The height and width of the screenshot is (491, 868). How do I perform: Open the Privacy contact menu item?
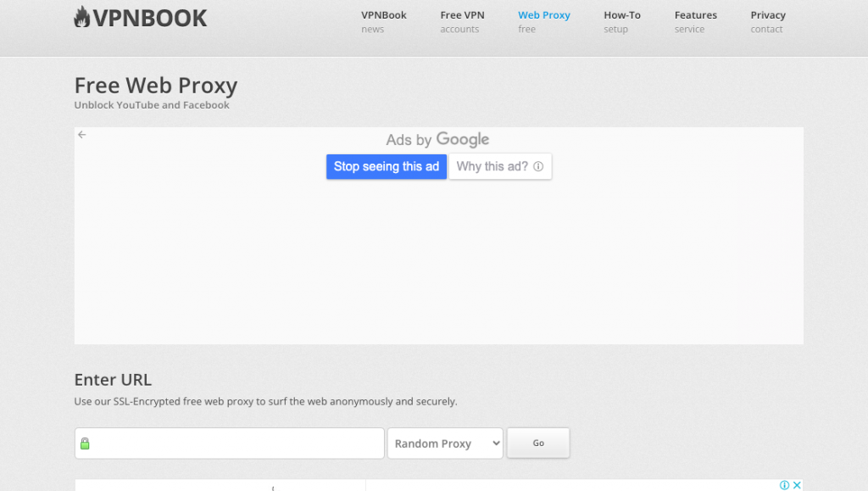768,21
